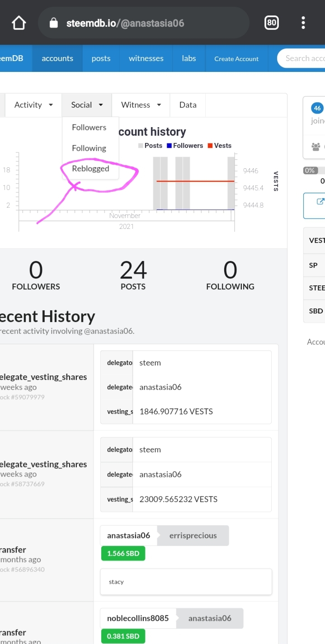Tap the browser home icon
The height and width of the screenshot is (644, 325).
coord(19,23)
